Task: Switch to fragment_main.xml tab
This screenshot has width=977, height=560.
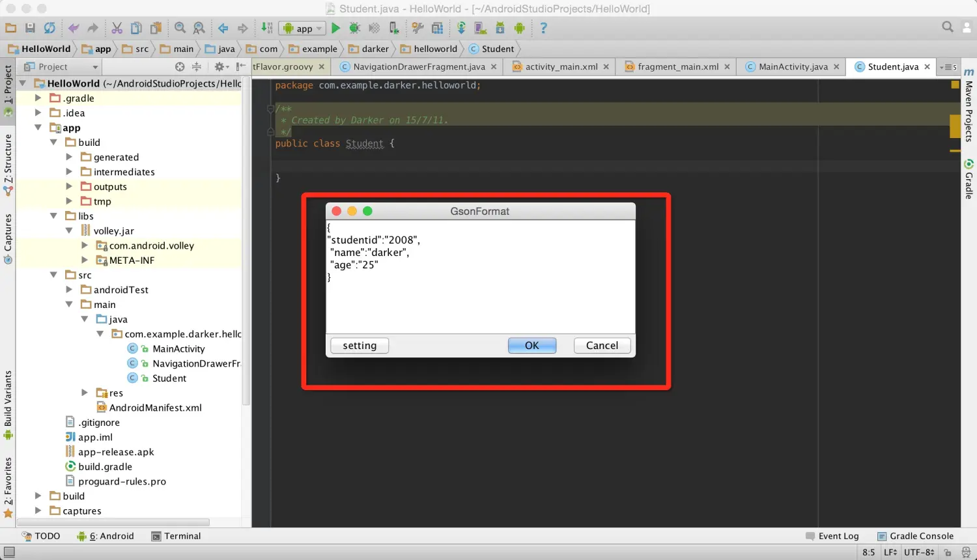Action: 677,66
